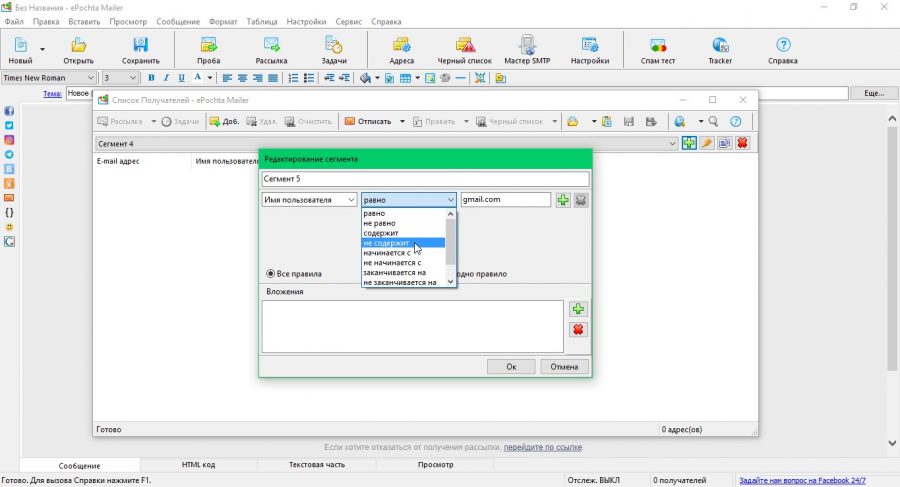Choose не содержит from condition list
Viewport: 900px width, 487px height.
click(x=404, y=243)
